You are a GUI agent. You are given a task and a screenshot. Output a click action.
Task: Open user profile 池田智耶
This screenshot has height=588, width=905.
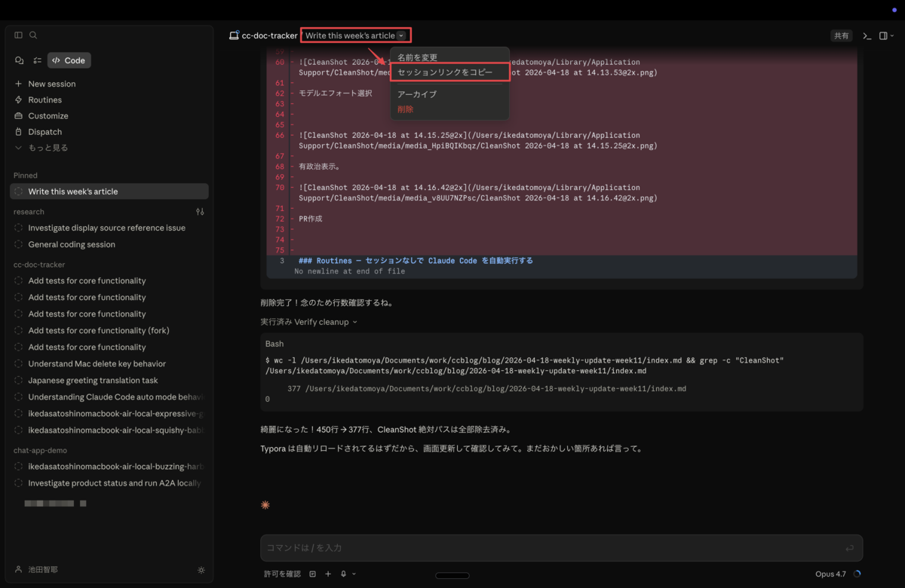pyautogui.click(x=42, y=570)
